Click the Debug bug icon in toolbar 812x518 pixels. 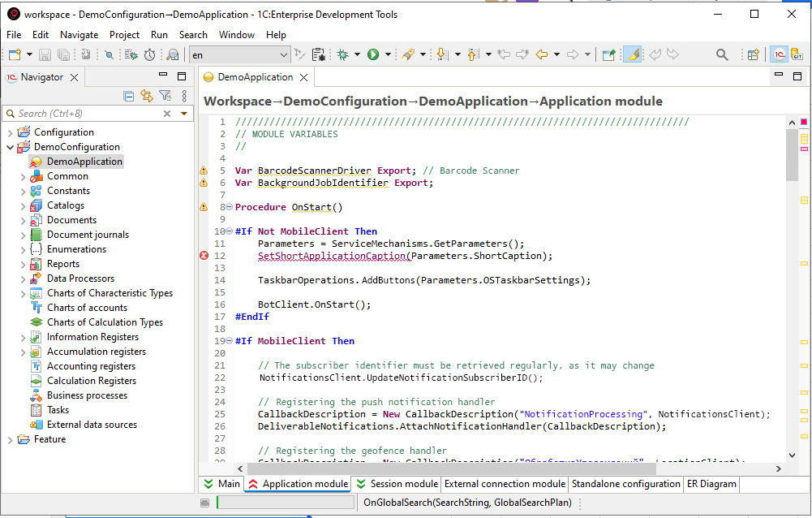(x=343, y=54)
